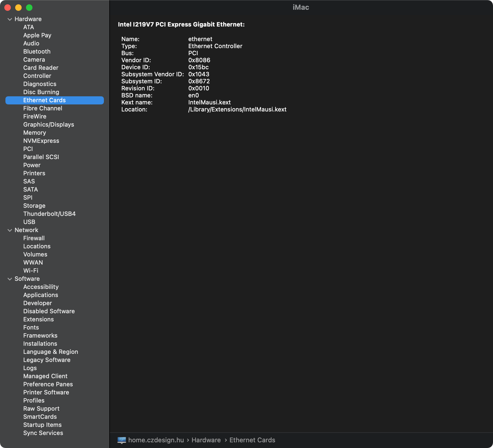This screenshot has height=448, width=493.
Task: Select Fonts under Software
Action: pyautogui.click(x=31, y=327)
